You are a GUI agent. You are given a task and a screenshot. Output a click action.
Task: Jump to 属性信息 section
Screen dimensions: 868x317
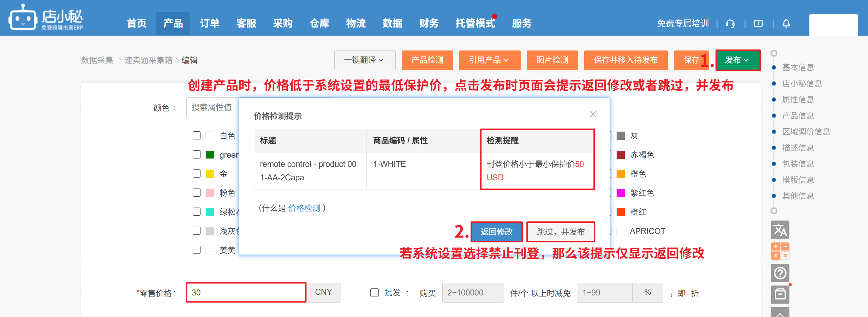[798, 100]
